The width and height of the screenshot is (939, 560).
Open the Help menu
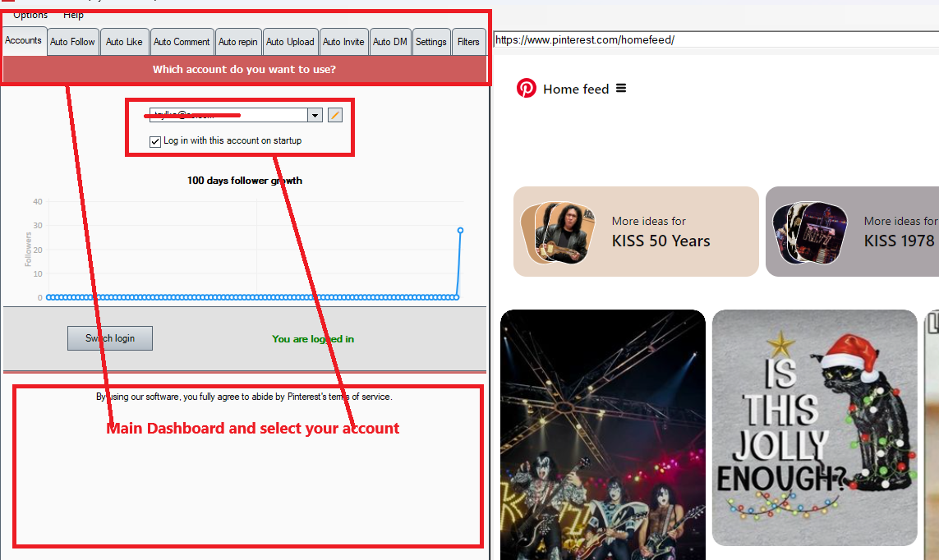click(73, 15)
